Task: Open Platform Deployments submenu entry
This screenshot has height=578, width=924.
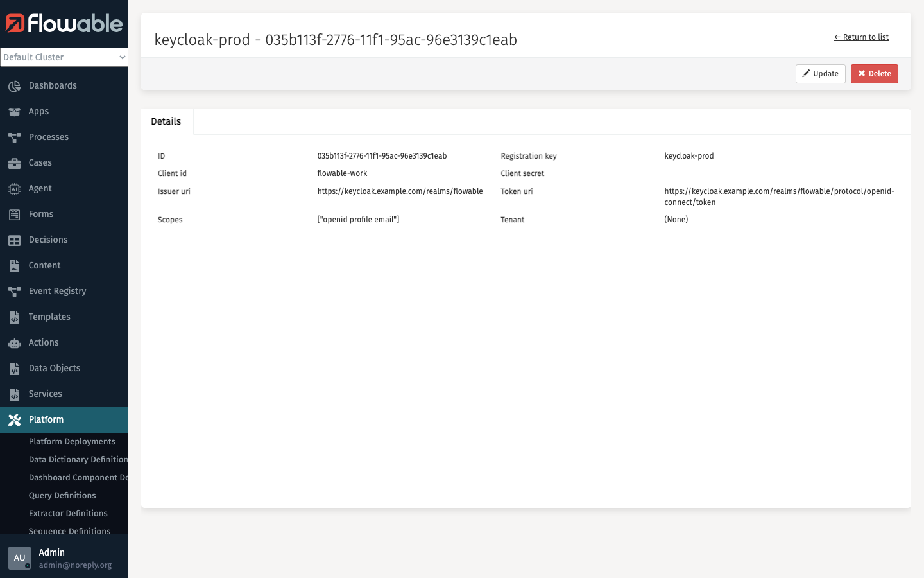Action: pos(72,441)
